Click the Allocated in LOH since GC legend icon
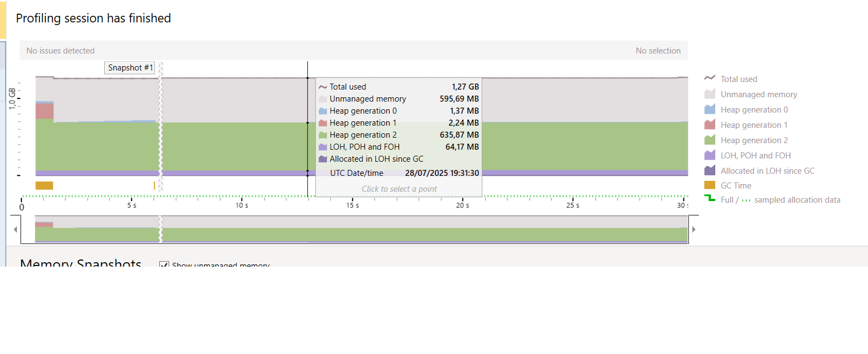Viewport: 868px width, 354px height. click(x=709, y=170)
